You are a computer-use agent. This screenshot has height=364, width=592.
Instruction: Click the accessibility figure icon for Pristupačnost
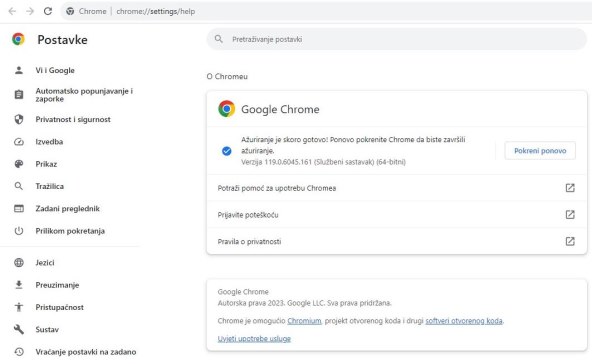[19, 307]
